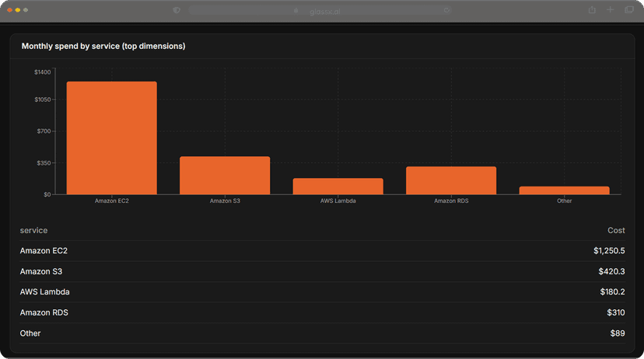Click the $0 y-axis label
The height and width of the screenshot is (359, 644).
[x=47, y=194]
